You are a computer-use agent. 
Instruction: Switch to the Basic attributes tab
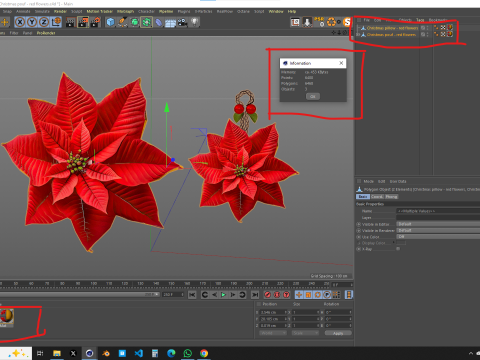(x=363, y=197)
